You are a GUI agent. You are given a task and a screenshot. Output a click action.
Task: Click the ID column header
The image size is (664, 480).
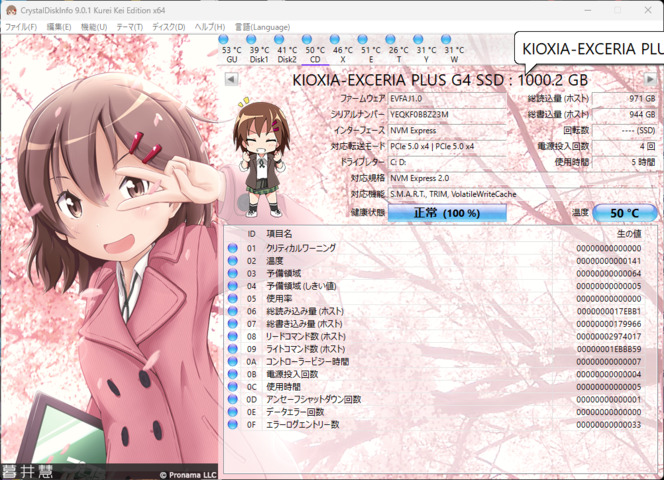[251, 234]
